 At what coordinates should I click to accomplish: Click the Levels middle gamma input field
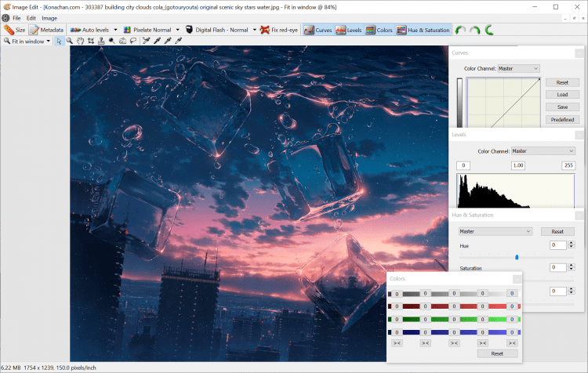[517, 165]
